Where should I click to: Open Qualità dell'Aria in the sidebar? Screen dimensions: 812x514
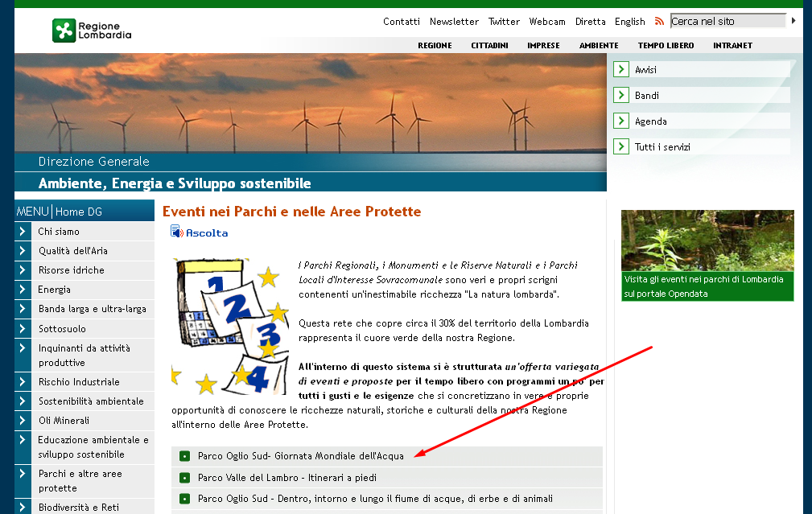73,251
